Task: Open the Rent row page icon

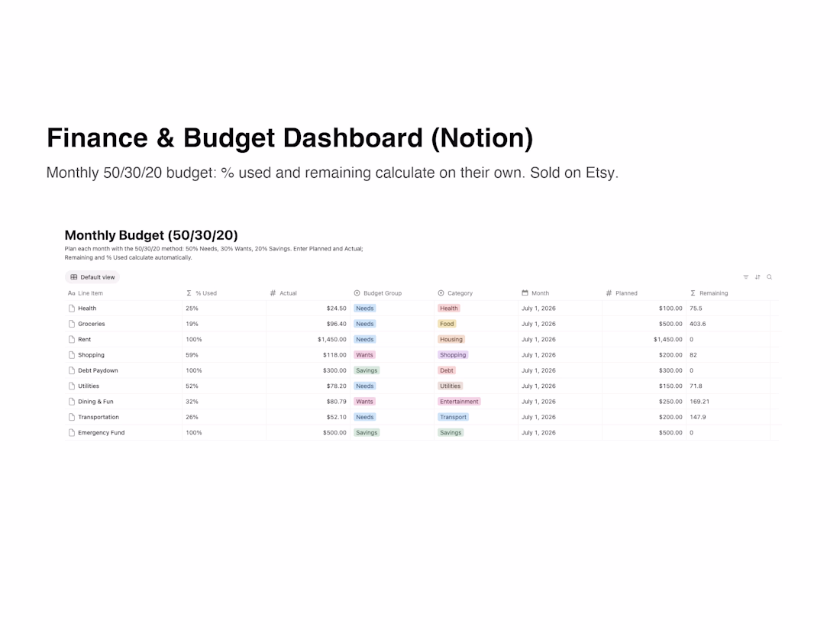Action: (72, 340)
